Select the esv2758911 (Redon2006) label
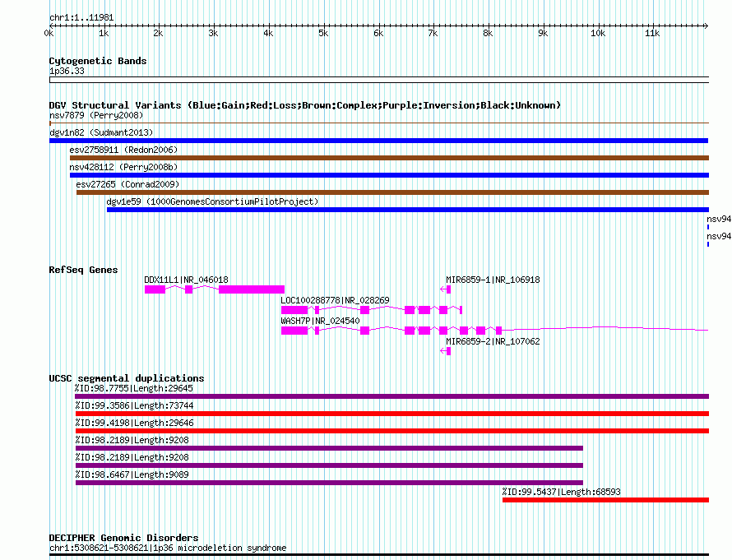Viewport: 732px width, 560px height. click(123, 150)
